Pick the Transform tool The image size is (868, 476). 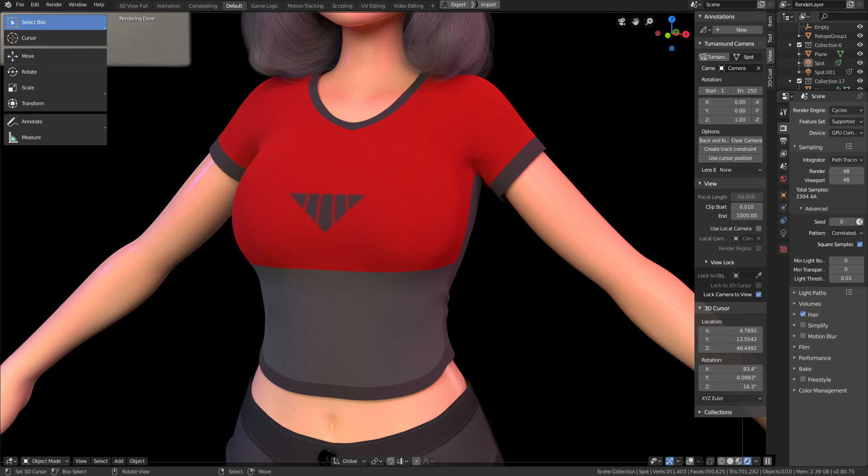pyautogui.click(x=55, y=103)
